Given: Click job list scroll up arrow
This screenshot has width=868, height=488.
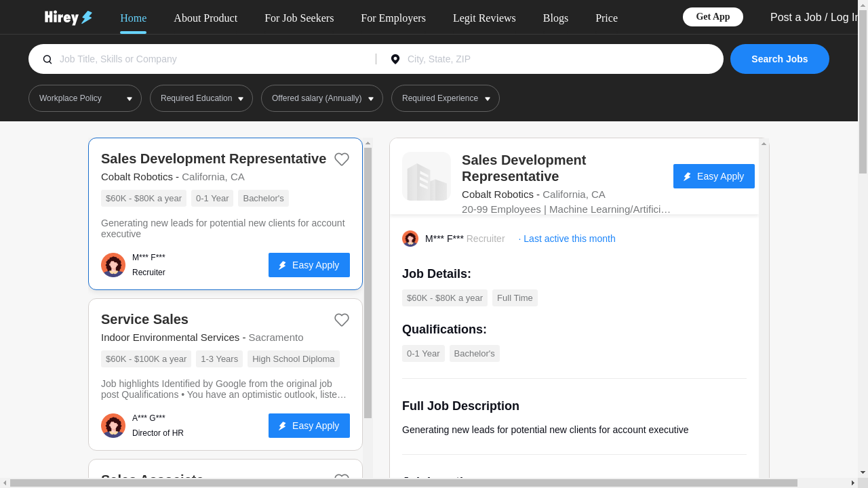Looking at the screenshot, I should click(368, 143).
